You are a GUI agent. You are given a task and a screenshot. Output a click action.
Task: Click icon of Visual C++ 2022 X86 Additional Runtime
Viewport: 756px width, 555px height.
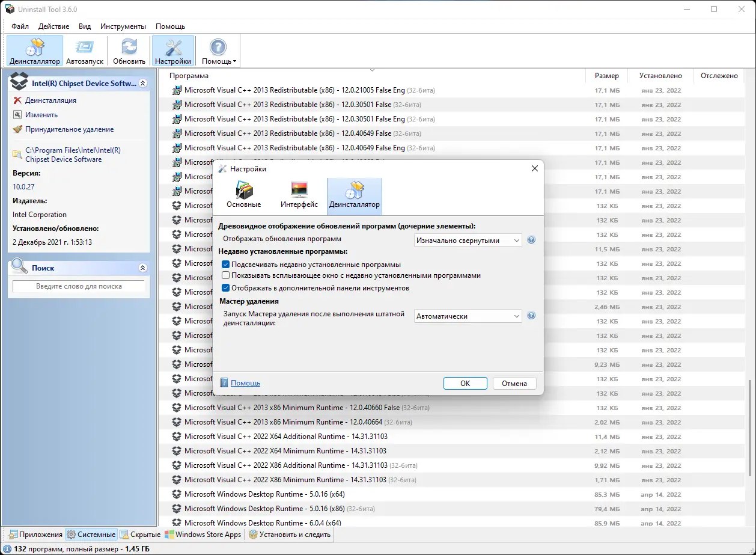177,465
